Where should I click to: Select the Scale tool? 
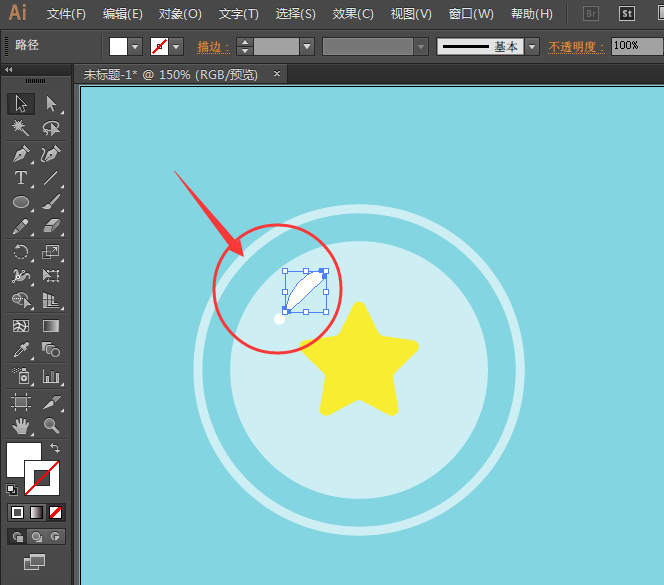(51, 252)
